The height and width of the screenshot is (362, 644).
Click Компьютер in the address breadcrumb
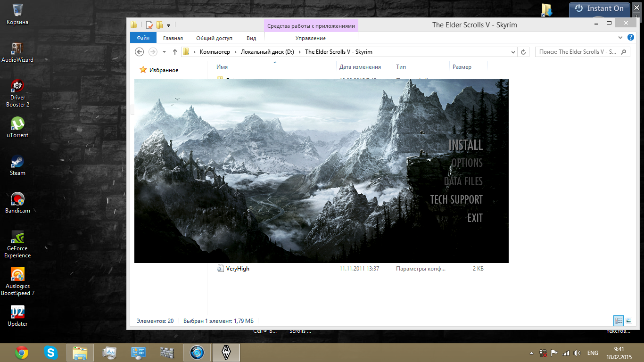[x=215, y=52]
